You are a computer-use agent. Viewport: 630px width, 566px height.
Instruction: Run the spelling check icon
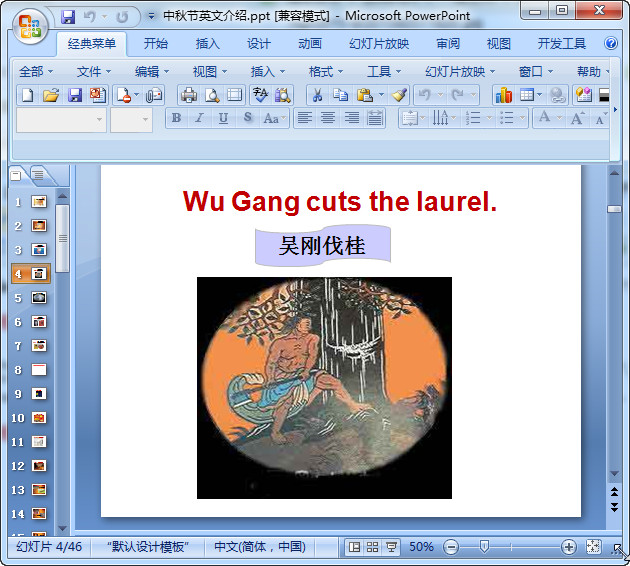(x=260, y=95)
